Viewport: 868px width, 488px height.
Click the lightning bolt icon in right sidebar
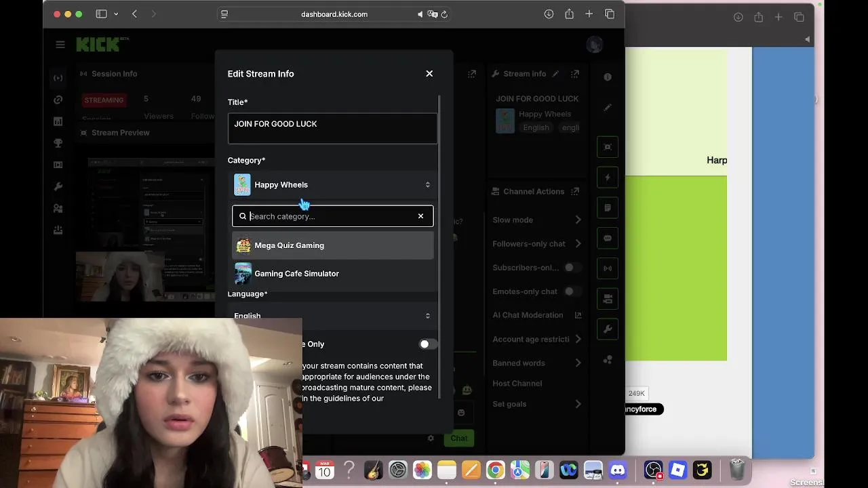point(608,178)
